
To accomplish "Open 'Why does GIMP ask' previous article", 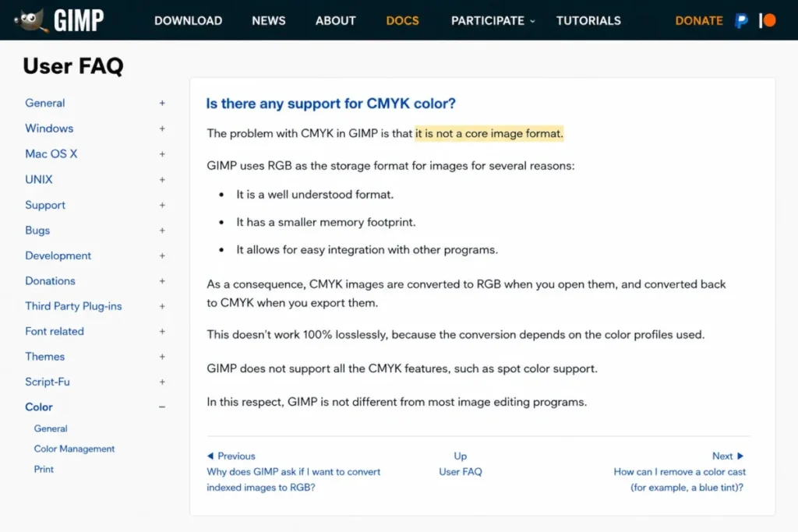I will point(294,480).
